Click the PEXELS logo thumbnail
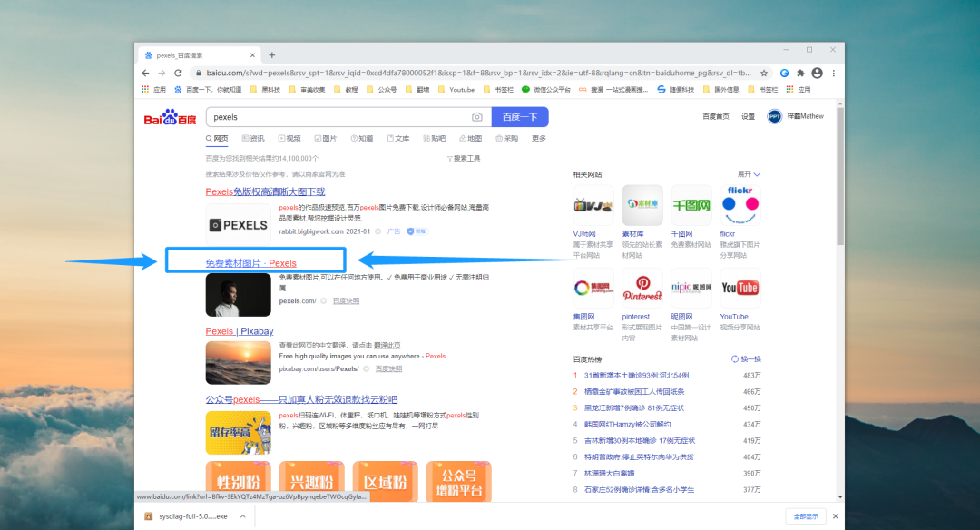This screenshot has width=980, height=530. click(238, 225)
